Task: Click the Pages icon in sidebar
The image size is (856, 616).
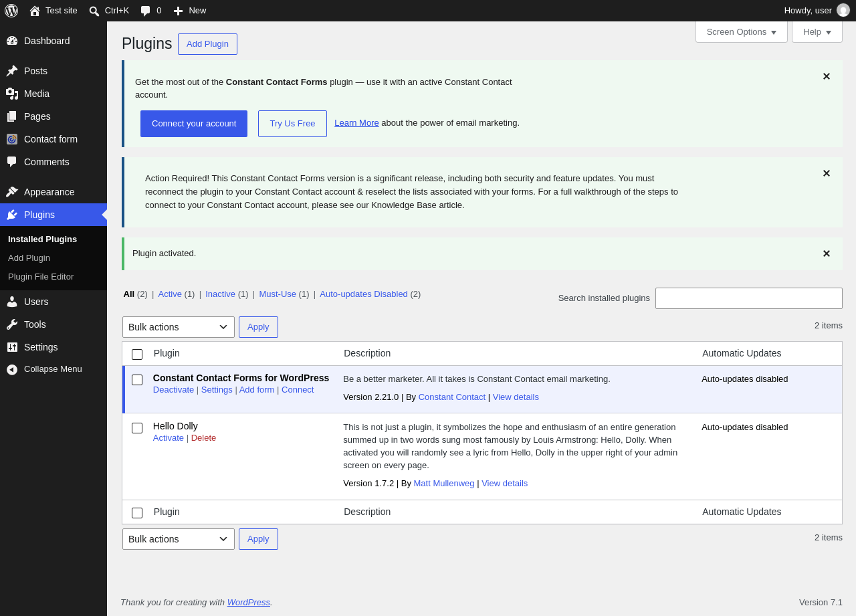Action: coord(12,116)
